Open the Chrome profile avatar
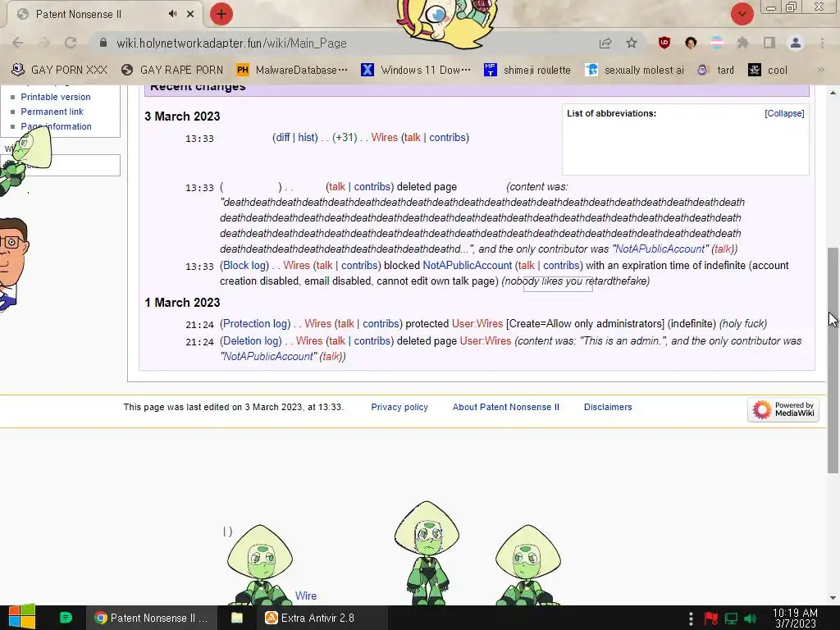The width and height of the screenshot is (840, 630). tap(796, 43)
